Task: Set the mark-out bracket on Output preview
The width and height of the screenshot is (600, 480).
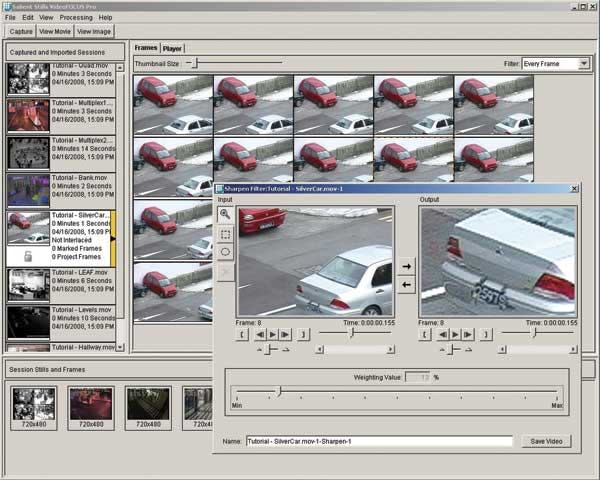Action: (x=486, y=334)
